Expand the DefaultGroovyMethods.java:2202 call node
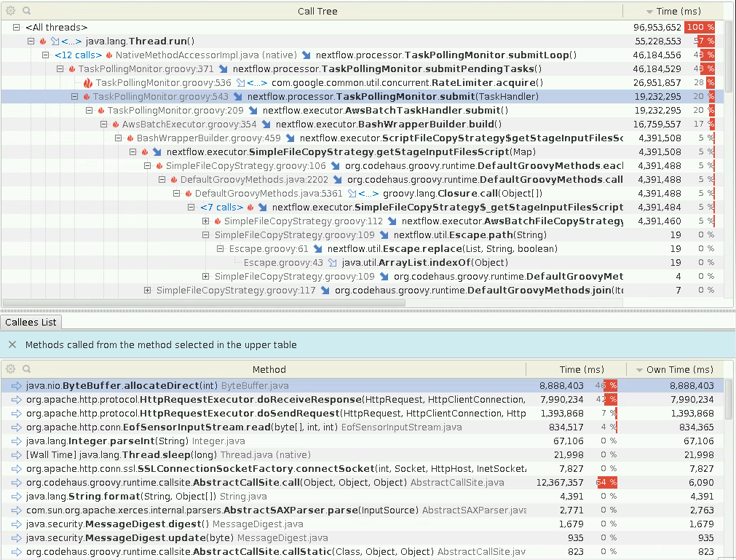 pos(162,179)
